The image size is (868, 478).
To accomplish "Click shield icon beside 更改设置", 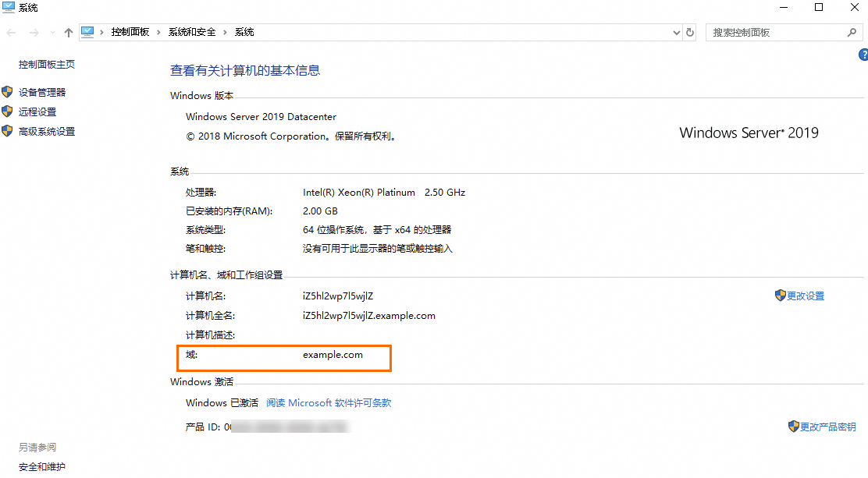I will [781, 296].
